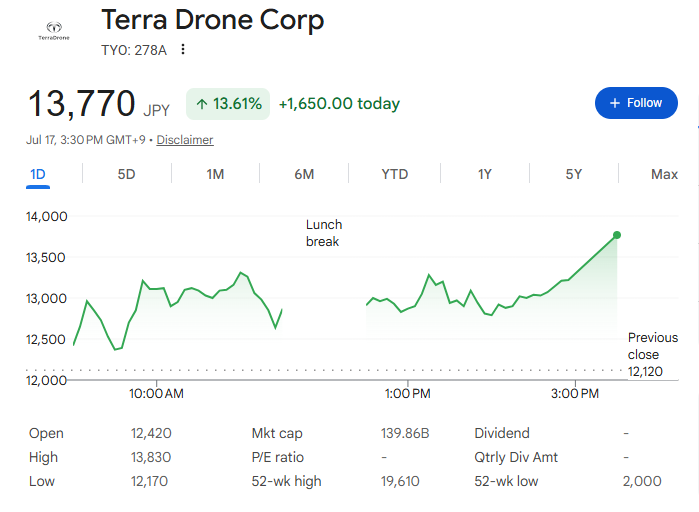Switch to the 1M tab

point(215,174)
